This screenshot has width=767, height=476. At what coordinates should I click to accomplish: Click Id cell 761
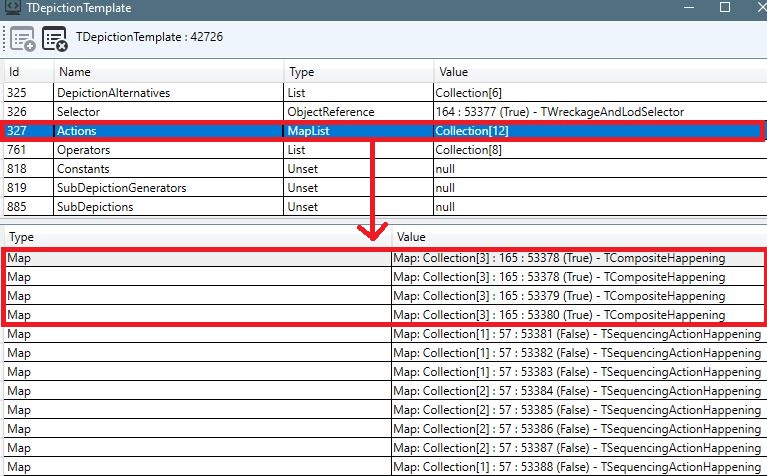click(28, 150)
